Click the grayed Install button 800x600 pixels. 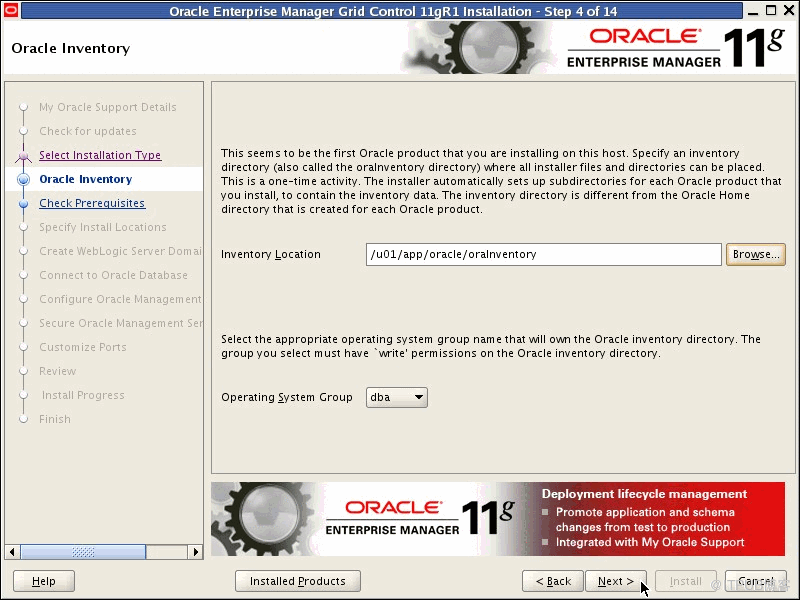click(686, 581)
